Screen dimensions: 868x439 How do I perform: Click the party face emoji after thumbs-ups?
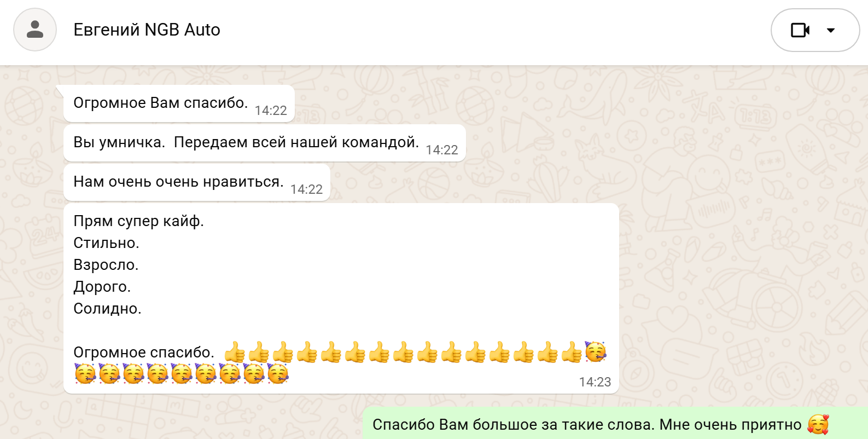tap(596, 351)
